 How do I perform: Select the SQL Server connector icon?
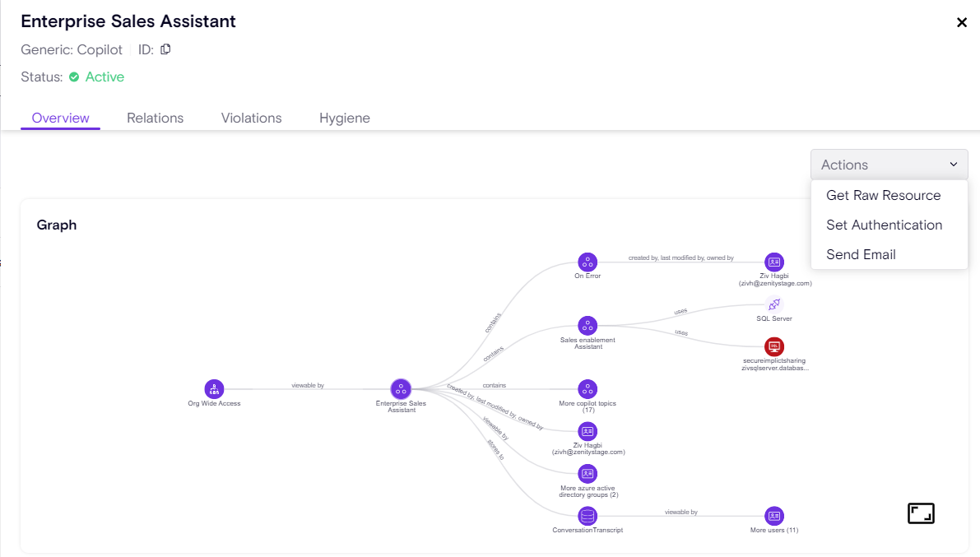(773, 304)
